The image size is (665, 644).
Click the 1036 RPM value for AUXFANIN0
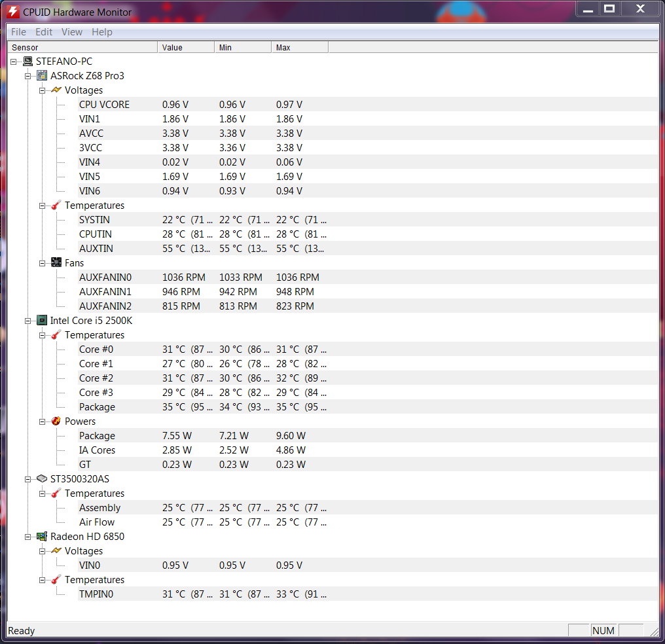pos(184,277)
